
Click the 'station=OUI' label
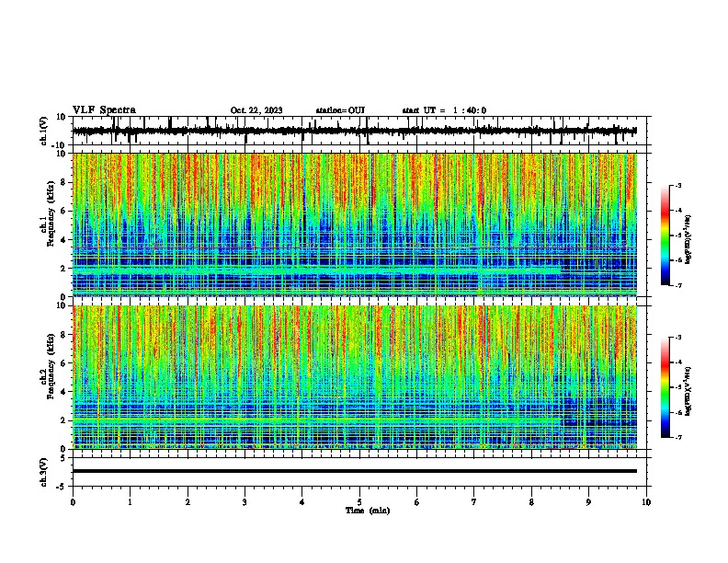[340, 110]
